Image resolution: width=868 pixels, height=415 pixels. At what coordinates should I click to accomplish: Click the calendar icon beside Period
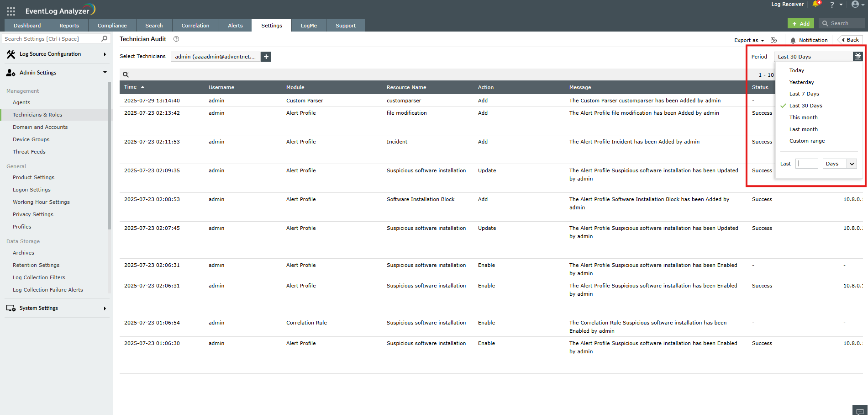click(857, 56)
